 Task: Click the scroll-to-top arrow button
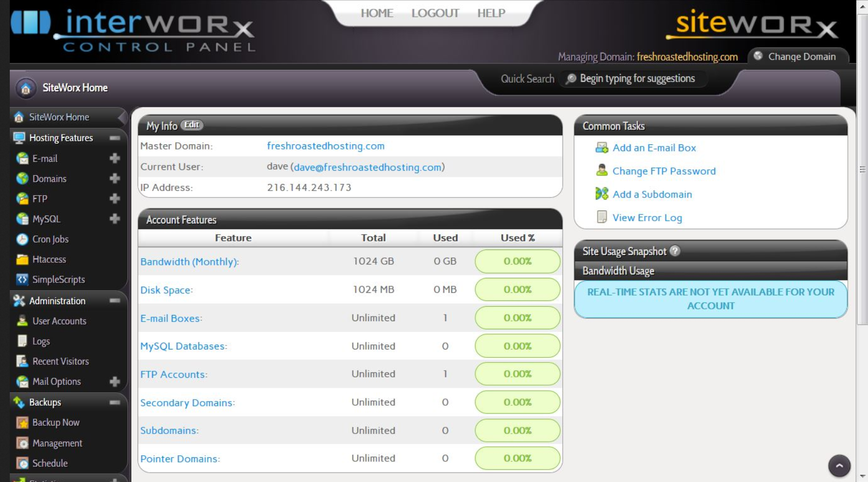(x=839, y=466)
